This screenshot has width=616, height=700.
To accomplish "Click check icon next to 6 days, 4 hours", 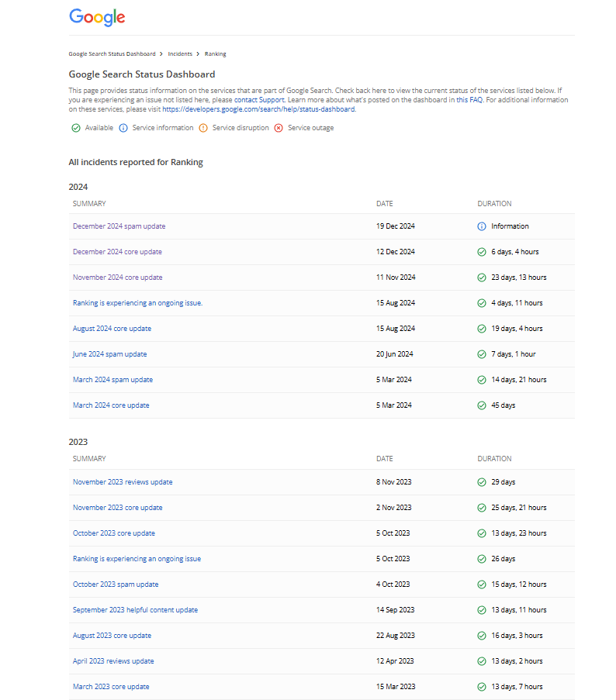I will tap(482, 252).
